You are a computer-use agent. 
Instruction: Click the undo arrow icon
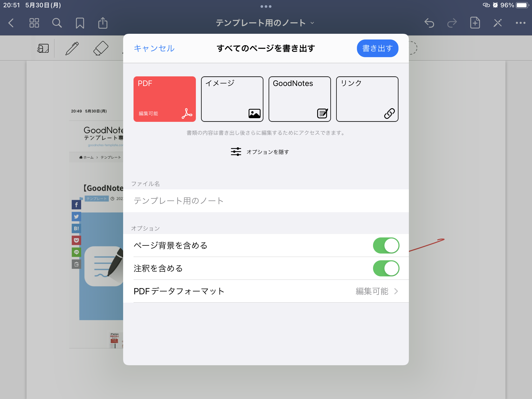[429, 23]
